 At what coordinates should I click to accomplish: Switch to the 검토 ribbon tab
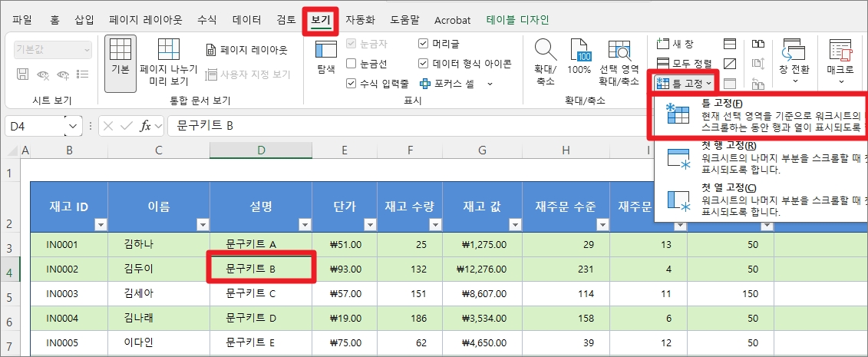point(286,20)
